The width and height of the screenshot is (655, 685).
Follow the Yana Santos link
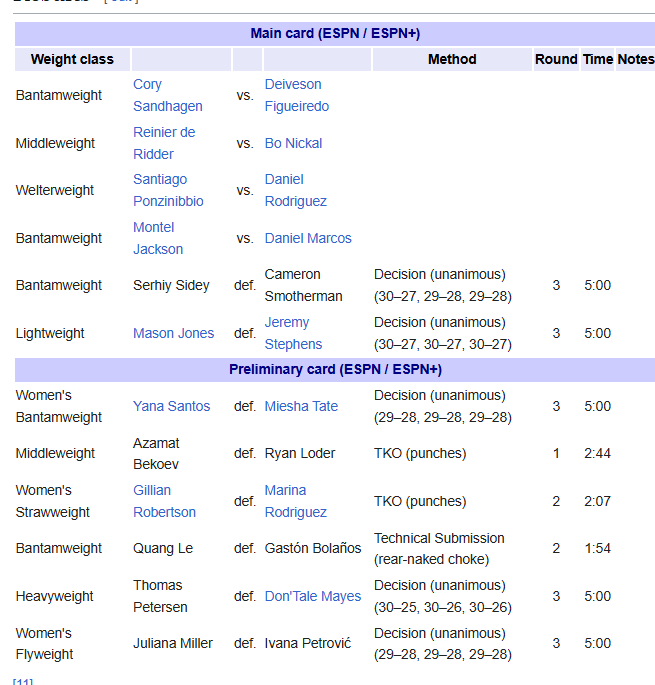(171, 406)
